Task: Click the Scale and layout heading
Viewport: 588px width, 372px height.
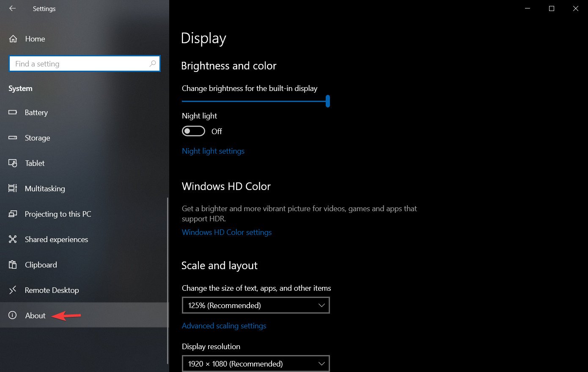Action: (x=219, y=265)
